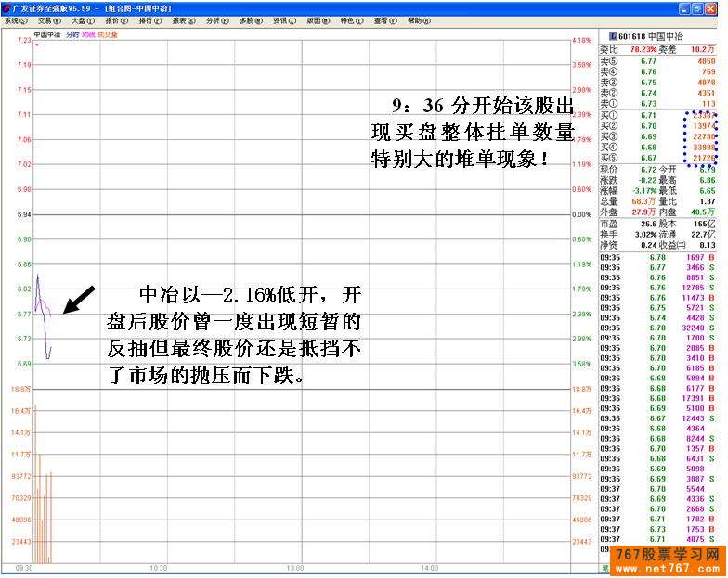Click the 卖② volume 4351
The height and width of the screenshot is (578, 728).
pyautogui.click(x=706, y=93)
